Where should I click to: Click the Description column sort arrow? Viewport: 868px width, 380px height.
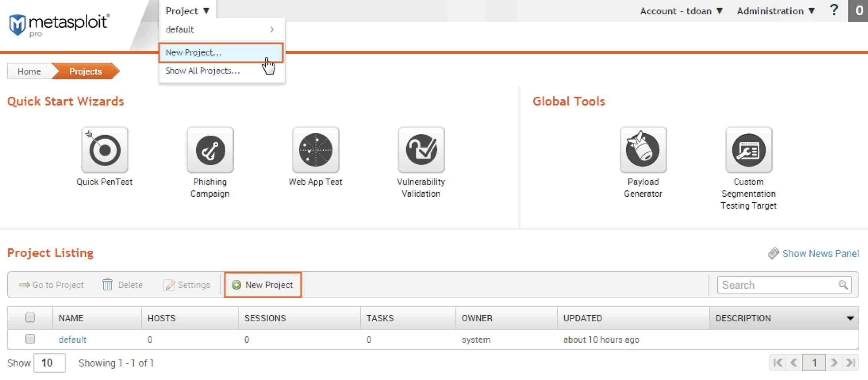tap(850, 318)
